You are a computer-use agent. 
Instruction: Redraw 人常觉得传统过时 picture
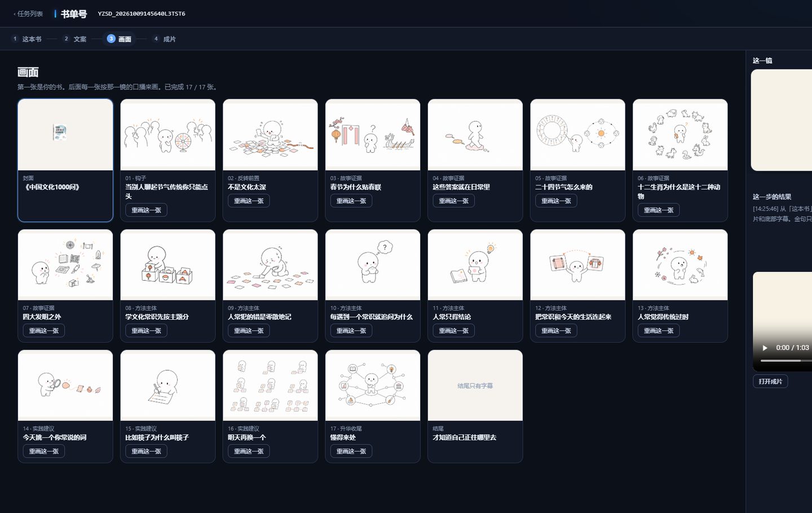tap(659, 331)
